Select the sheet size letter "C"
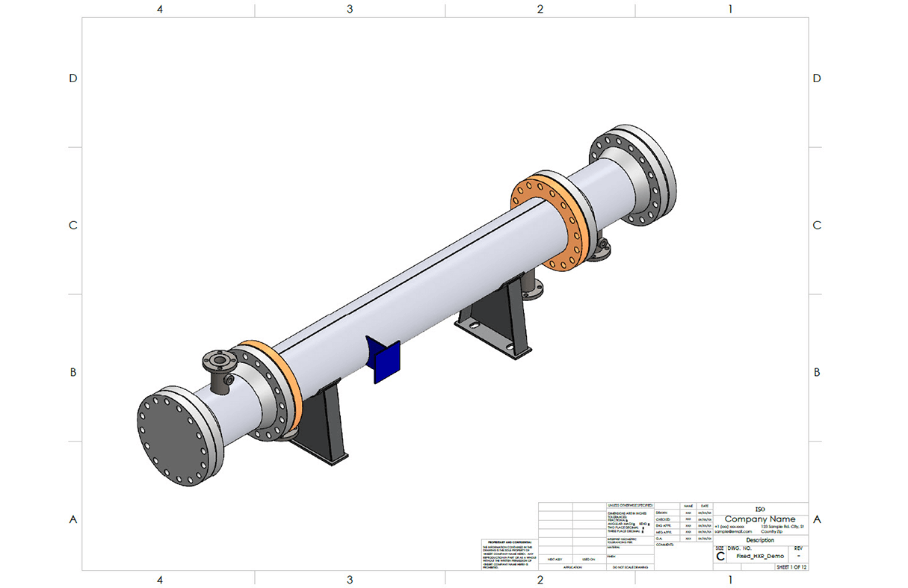 (720, 557)
